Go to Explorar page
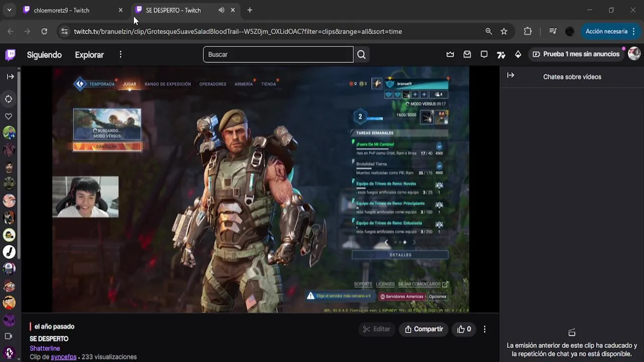This screenshot has height=362, width=644. (x=90, y=55)
